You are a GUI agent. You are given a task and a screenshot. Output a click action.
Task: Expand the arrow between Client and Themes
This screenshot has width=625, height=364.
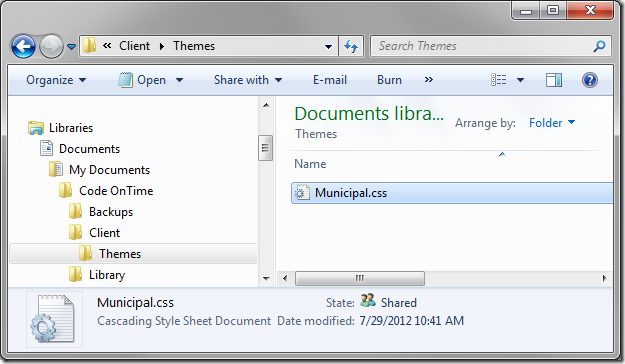[x=161, y=46]
